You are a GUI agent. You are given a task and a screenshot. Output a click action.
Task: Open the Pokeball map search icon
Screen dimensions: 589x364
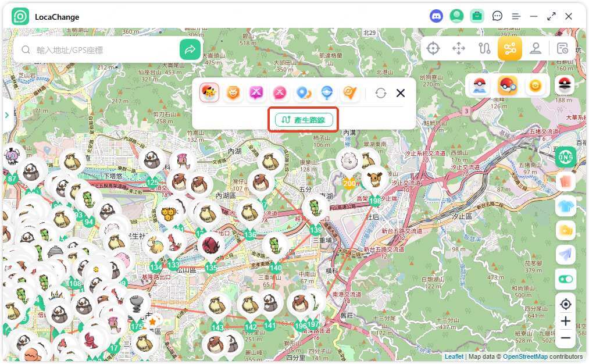[480, 85]
